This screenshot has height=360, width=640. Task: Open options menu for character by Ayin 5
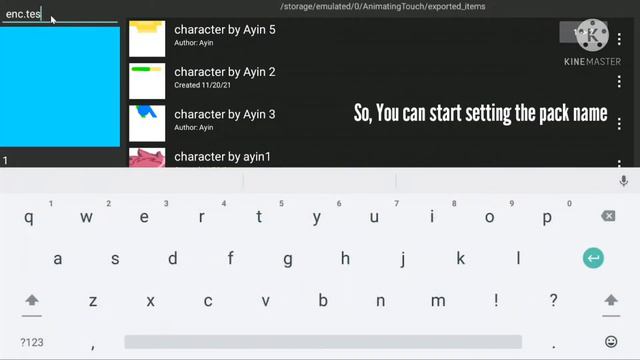(x=619, y=39)
